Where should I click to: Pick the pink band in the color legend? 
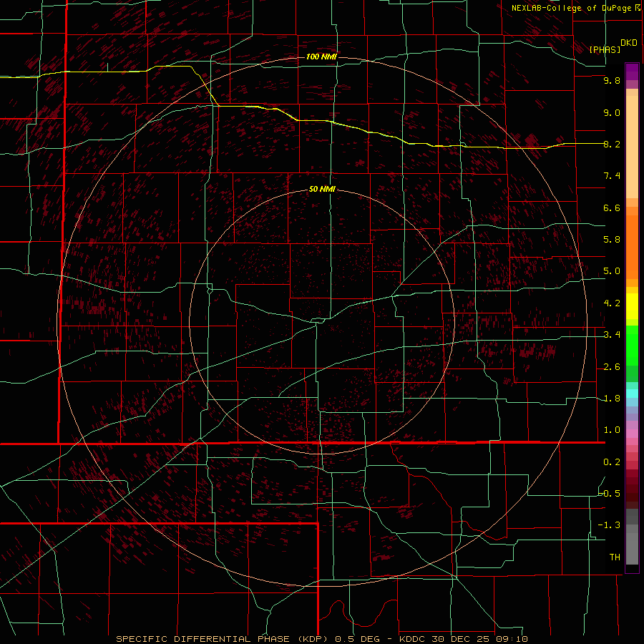(632, 434)
